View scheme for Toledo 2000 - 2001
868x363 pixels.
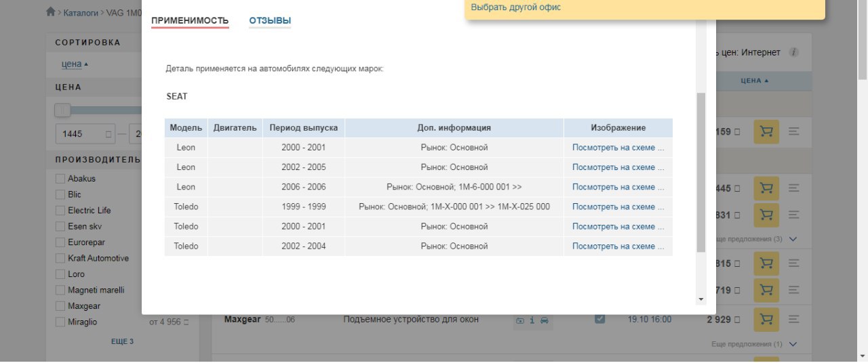click(x=618, y=226)
